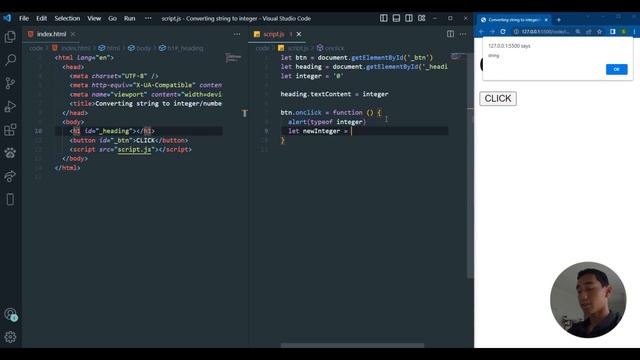Open the Run menu

click(x=129, y=18)
